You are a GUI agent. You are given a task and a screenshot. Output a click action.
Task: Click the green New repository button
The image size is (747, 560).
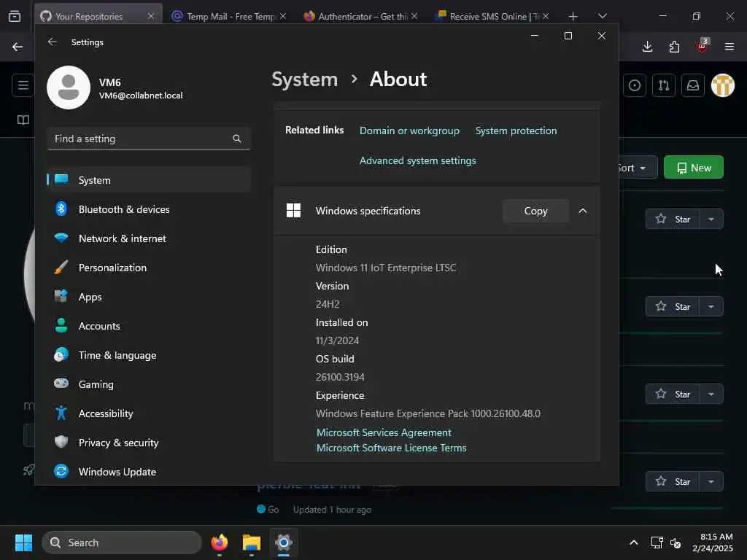coord(694,168)
